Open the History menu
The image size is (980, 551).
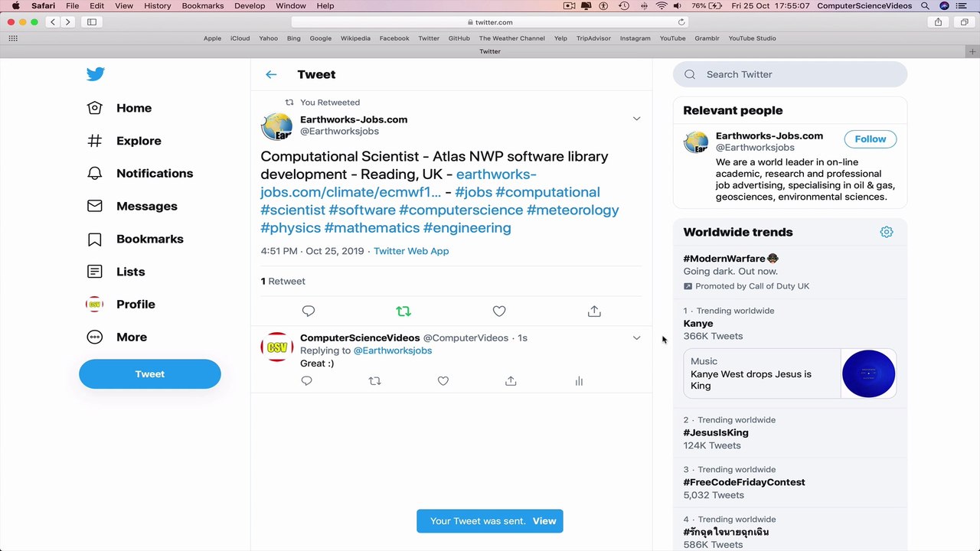[x=158, y=5]
